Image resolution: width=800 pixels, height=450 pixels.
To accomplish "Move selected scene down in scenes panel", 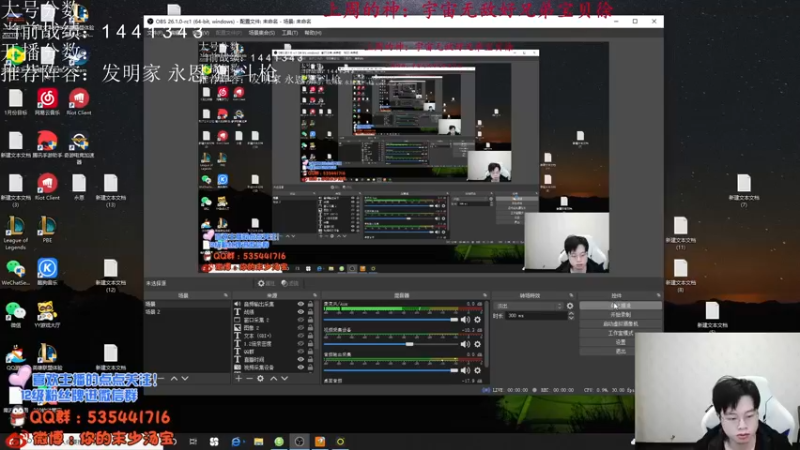I will coord(185,379).
